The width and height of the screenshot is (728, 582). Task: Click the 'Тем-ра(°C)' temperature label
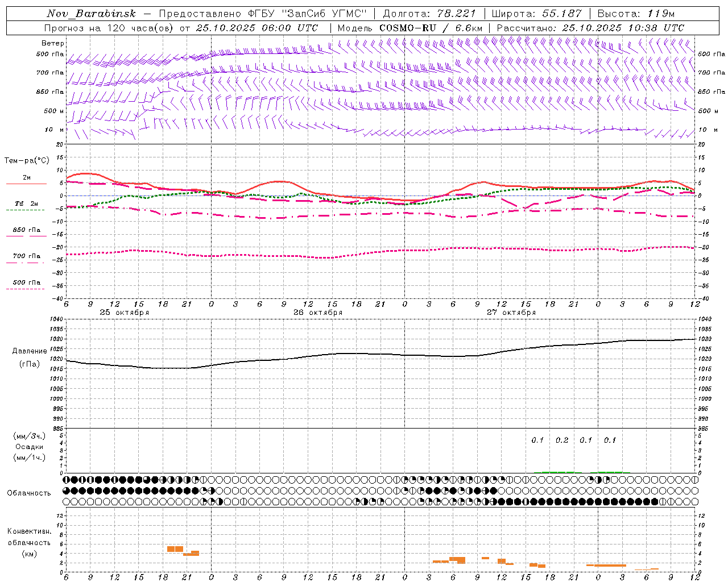(27, 161)
